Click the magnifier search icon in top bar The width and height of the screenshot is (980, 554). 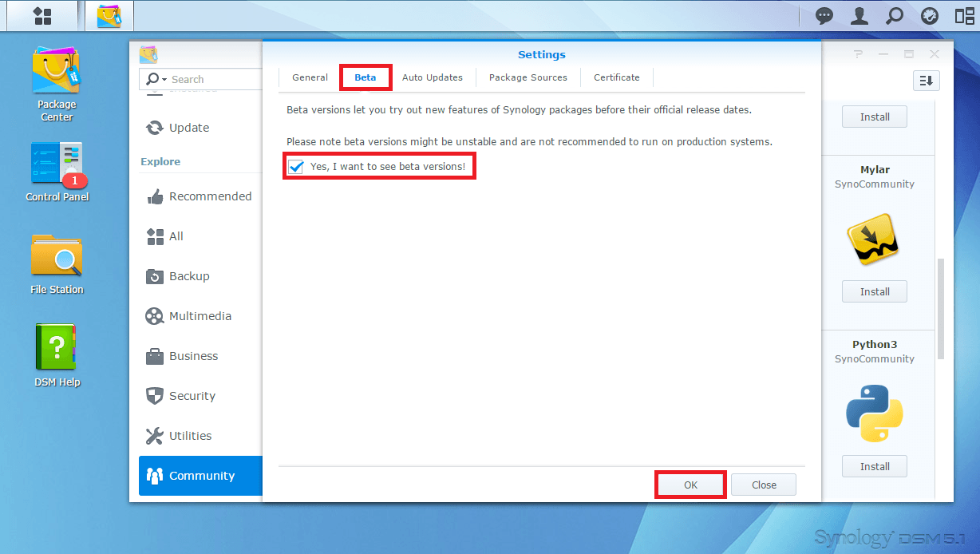tap(895, 16)
